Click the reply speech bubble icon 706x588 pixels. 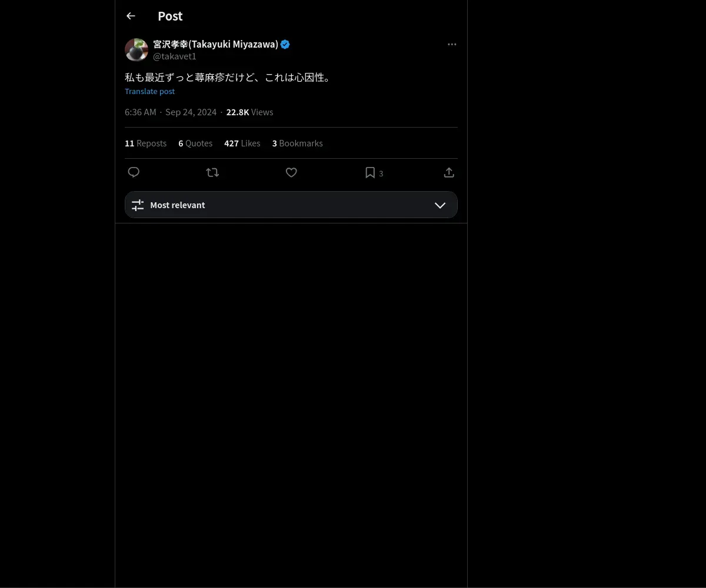click(x=134, y=172)
